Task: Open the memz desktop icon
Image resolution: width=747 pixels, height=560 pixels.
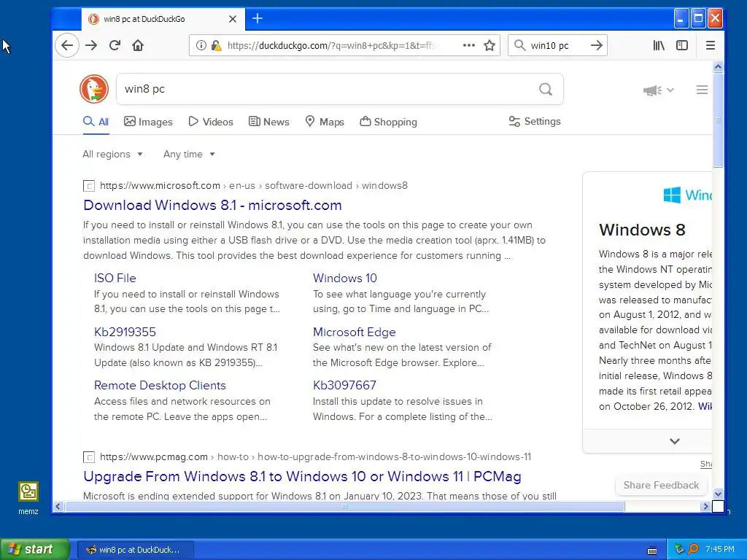Action: click(28, 498)
